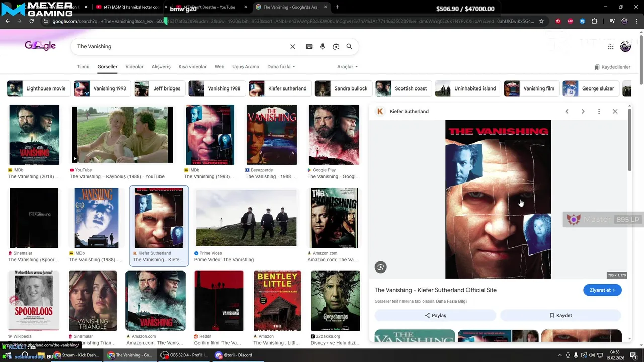Open The Vanishing Triangle Sinemalar thumbnail
The width and height of the screenshot is (644, 362).
point(93,301)
